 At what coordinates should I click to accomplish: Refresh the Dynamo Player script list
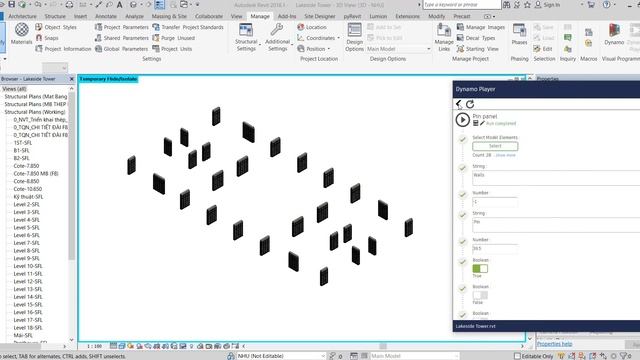pyautogui.click(x=470, y=104)
